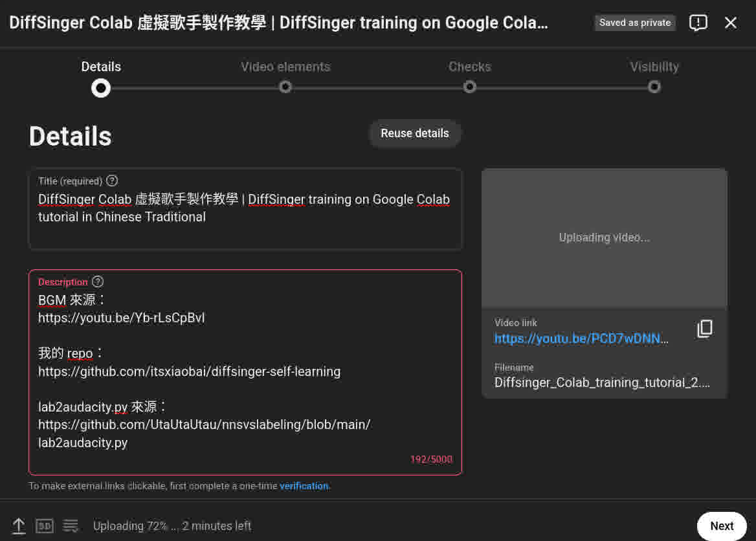Close the upload dialog
756x541 pixels.
coord(731,23)
